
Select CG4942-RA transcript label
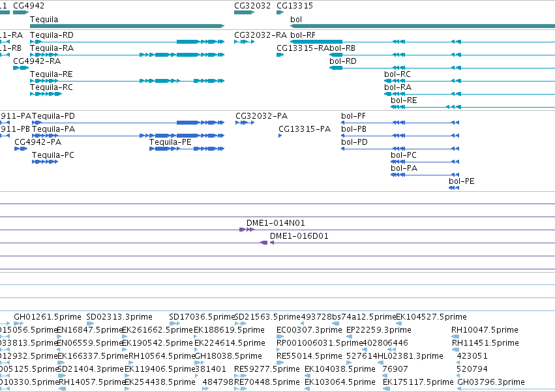37,61
